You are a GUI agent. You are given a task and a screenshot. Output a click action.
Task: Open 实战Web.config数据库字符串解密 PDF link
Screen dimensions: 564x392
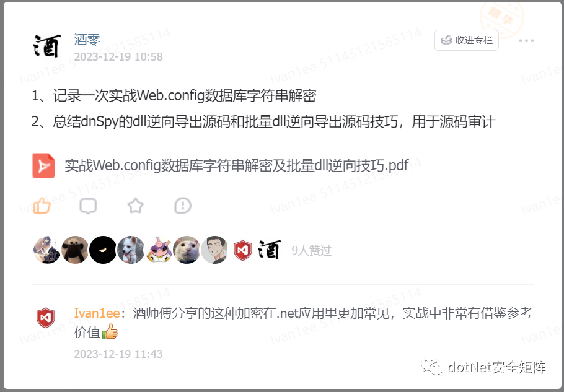point(237,165)
